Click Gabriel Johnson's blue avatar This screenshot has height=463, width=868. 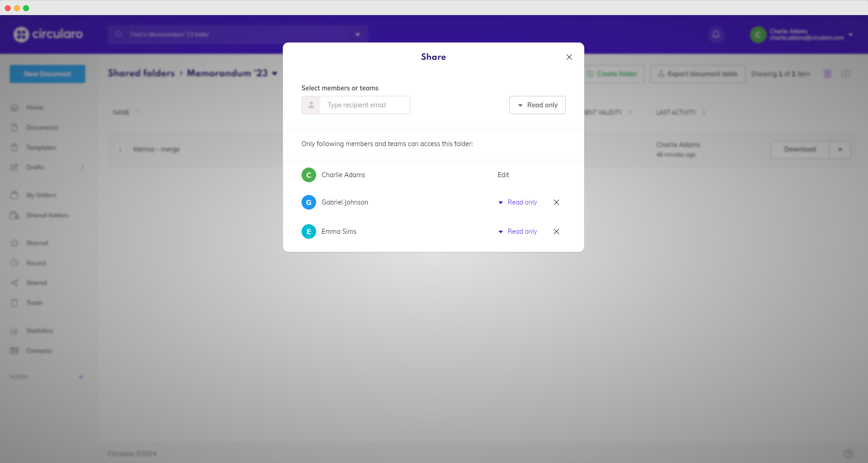tap(309, 202)
